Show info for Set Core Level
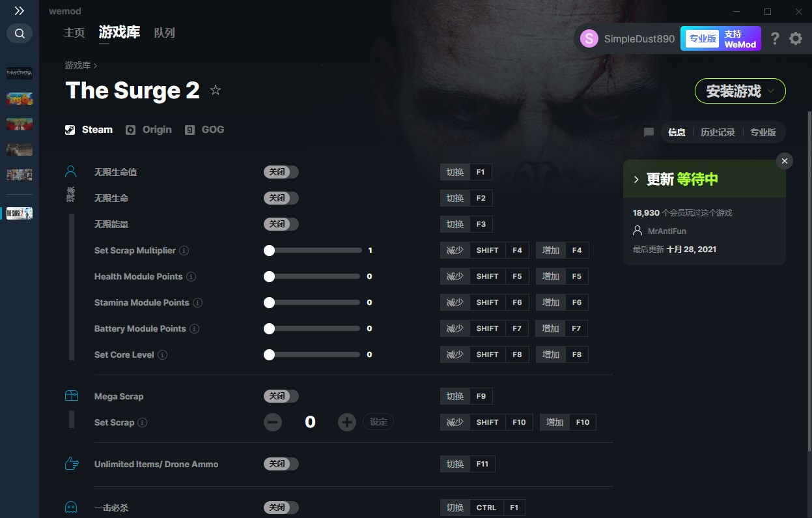This screenshot has width=812, height=518. click(x=162, y=354)
